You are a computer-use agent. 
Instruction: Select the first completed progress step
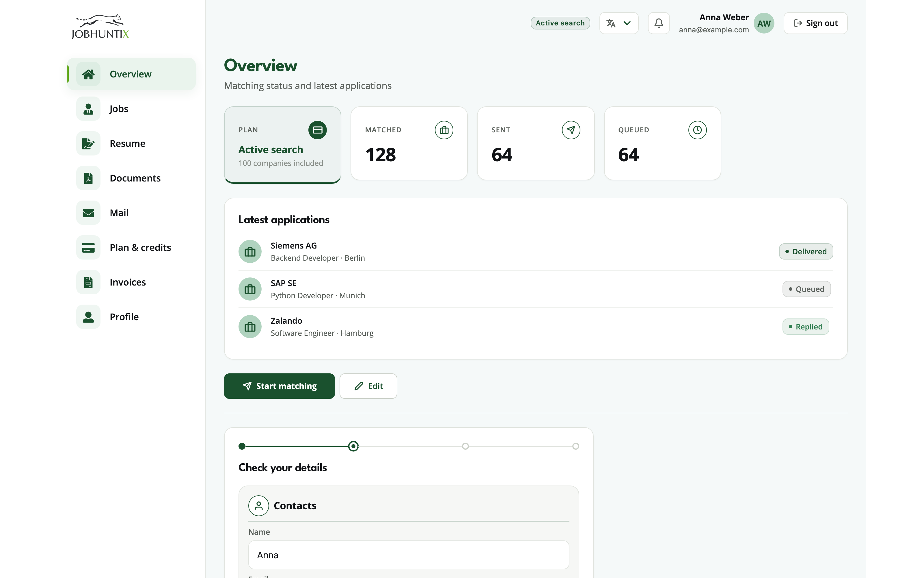pos(242,446)
